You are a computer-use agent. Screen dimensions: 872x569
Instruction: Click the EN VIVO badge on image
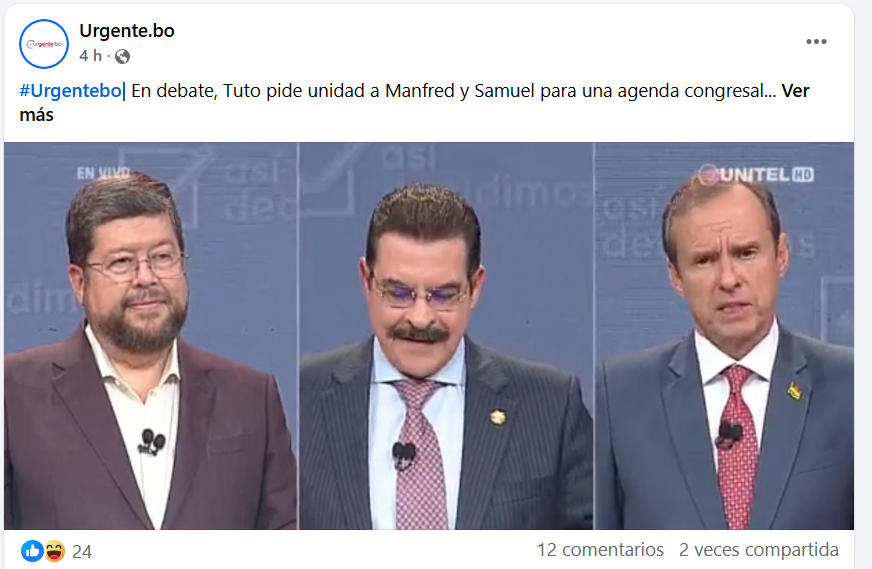(103, 173)
